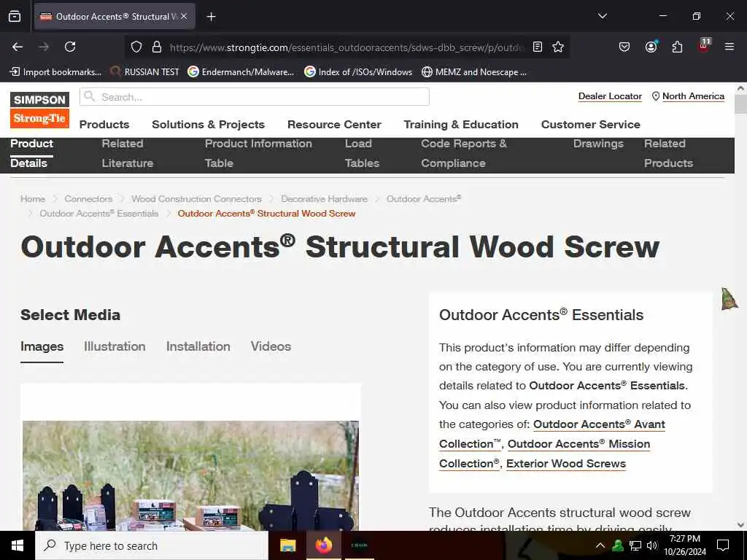Open the Extensions puzzle icon
This screenshot has width=747, height=560.
677,47
